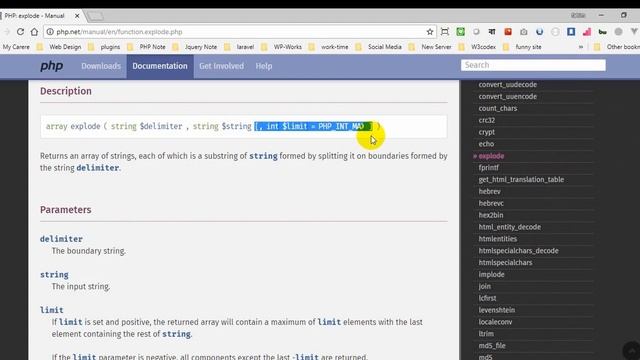Viewport: 640px width, 360px height.
Task: Open the blue U-shaped extension icon
Action: tap(539, 31)
